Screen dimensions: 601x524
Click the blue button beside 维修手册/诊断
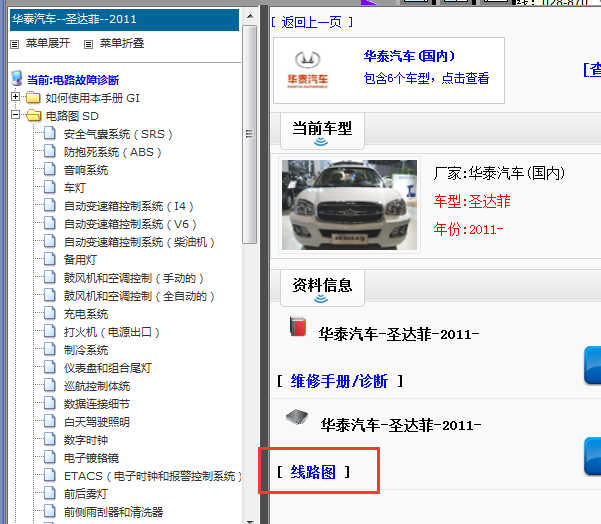(x=593, y=365)
